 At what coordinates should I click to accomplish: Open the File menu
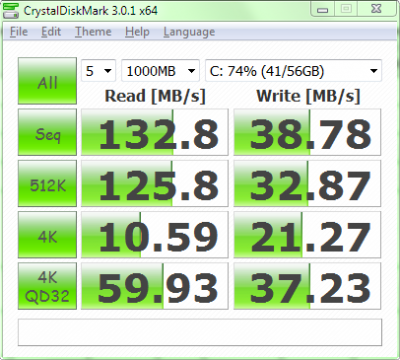point(19,32)
